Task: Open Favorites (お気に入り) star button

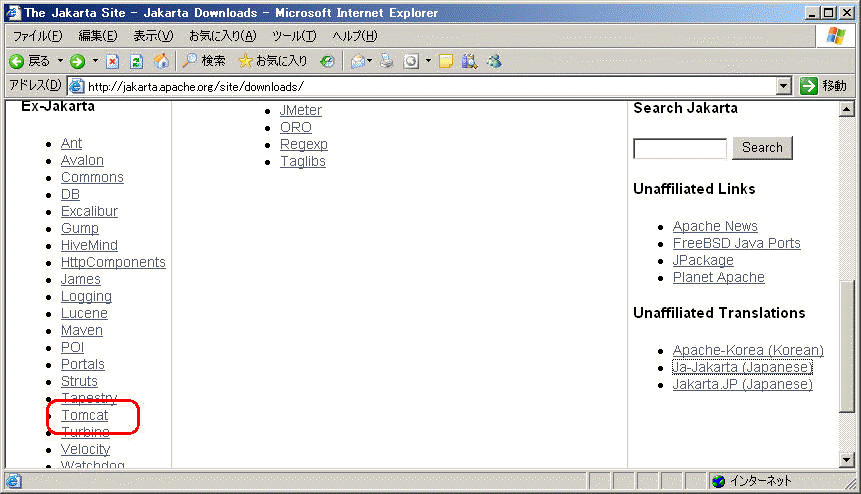Action: point(272,61)
